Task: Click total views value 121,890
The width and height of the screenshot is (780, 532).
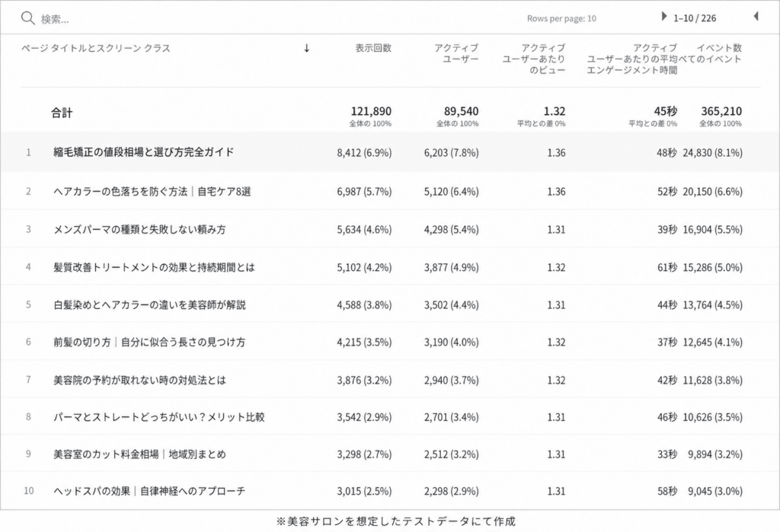Action: click(x=371, y=111)
